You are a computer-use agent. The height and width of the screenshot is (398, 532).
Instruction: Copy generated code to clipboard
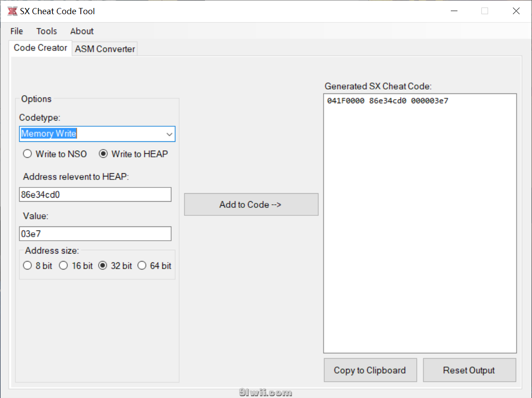pyautogui.click(x=370, y=370)
